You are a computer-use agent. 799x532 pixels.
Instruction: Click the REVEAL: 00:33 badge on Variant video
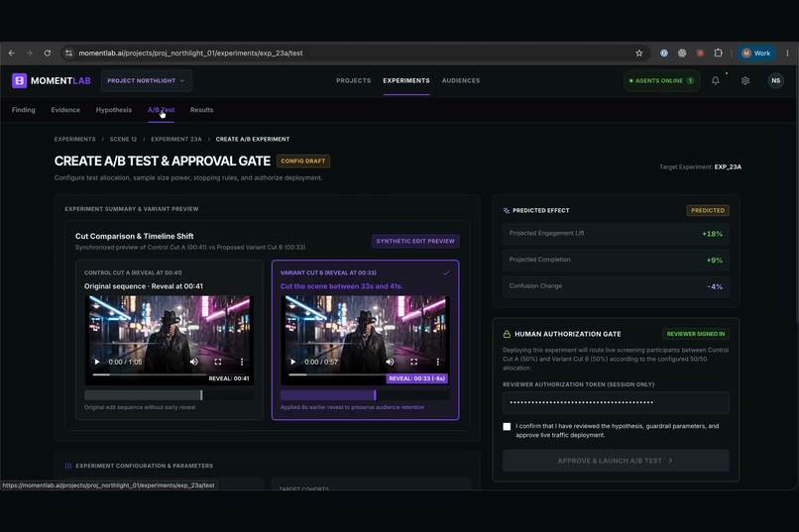[x=417, y=378]
